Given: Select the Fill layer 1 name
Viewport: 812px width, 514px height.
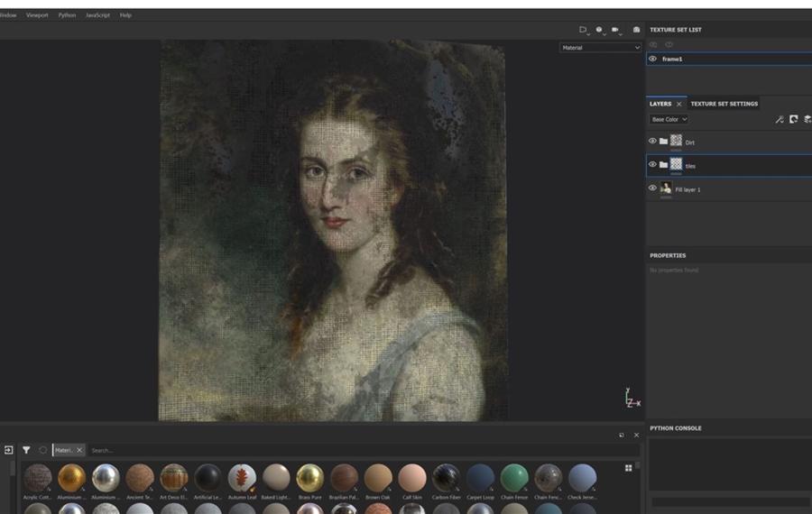Looking at the screenshot, I should click(x=687, y=190).
